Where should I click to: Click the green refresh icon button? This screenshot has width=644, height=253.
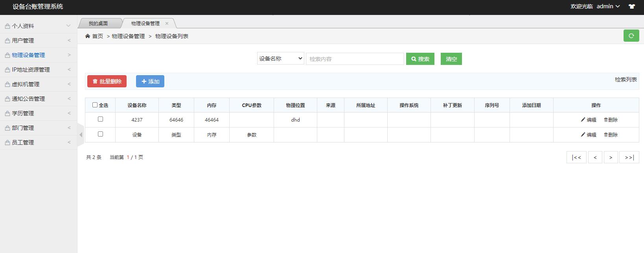click(631, 36)
